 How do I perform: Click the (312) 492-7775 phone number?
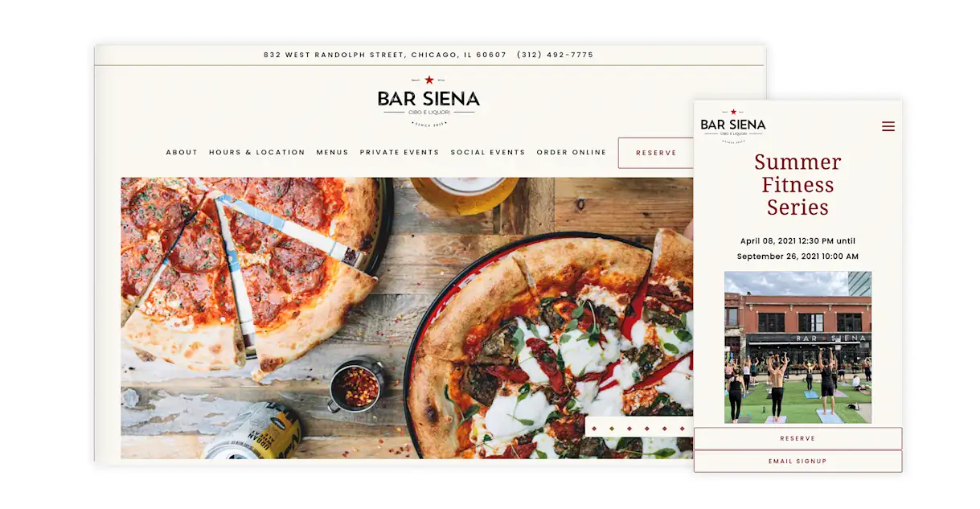tap(556, 55)
